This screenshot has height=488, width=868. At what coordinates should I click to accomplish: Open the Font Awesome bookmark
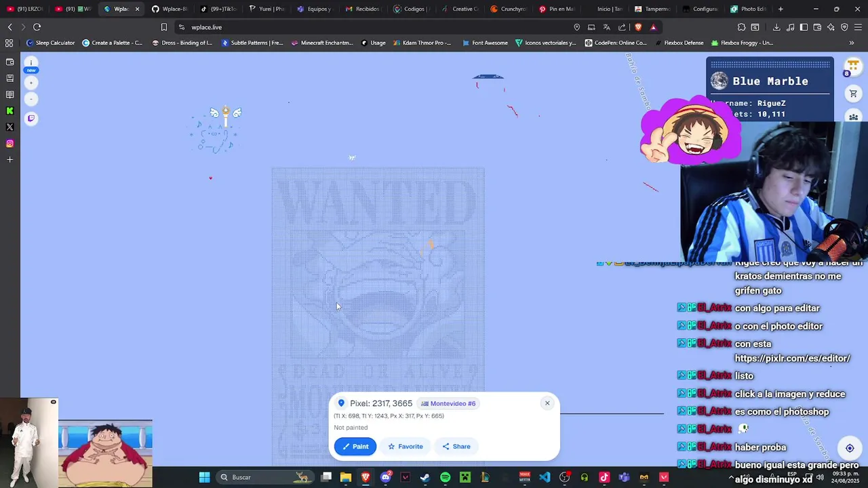485,43
